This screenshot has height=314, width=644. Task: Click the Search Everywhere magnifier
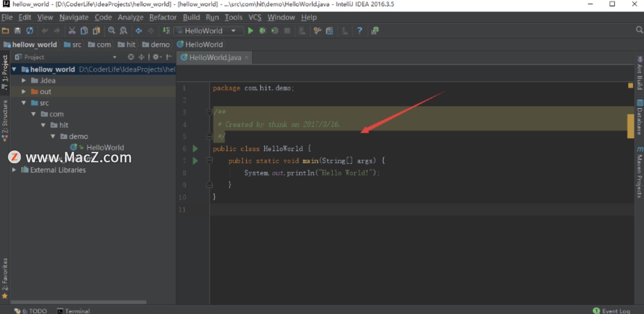(x=639, y=30)
